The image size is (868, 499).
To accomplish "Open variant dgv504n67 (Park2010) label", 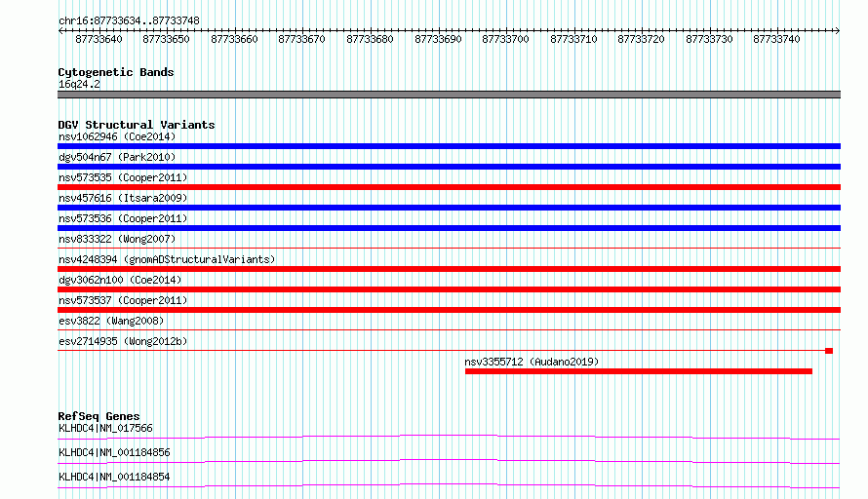I will point(117,157).
